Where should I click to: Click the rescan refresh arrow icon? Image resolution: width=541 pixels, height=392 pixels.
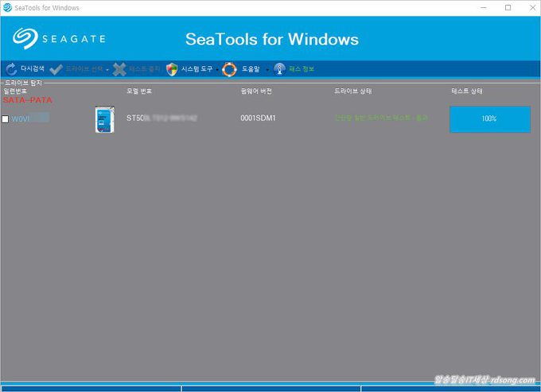tap(11, 69)
